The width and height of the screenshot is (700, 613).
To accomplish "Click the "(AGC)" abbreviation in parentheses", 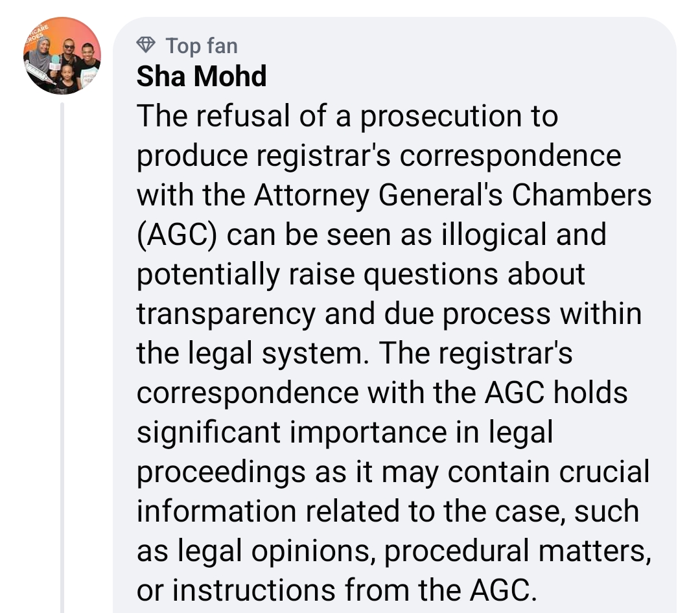I will pyautogui.click(x=177, y=235).
